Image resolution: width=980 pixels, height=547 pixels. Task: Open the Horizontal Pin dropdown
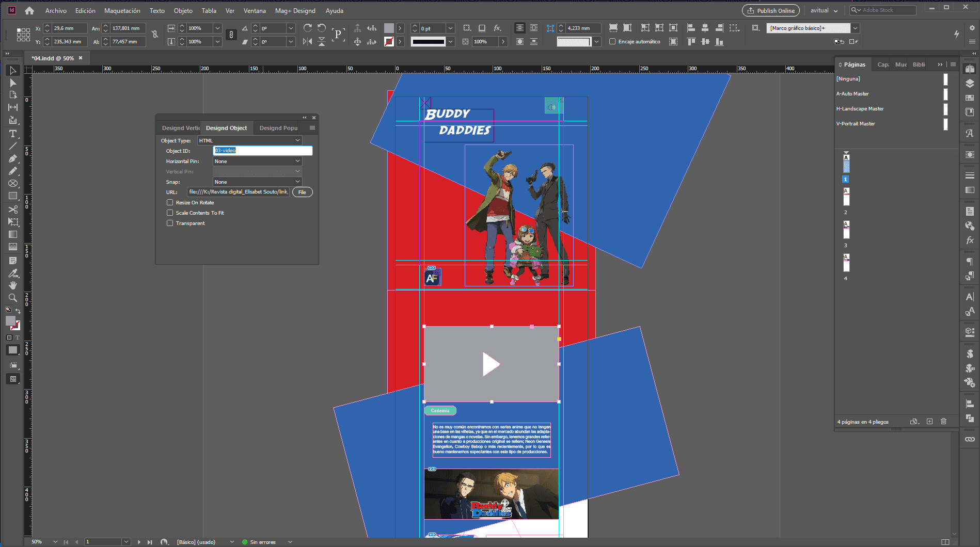pos(257,161)
